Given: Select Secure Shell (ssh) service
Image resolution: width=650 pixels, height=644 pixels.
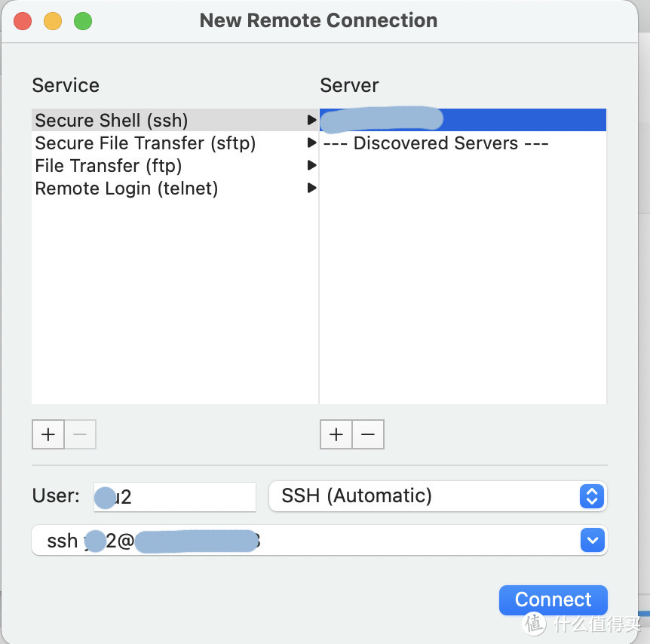Looking at the screenshot, I should coord(112,121).
